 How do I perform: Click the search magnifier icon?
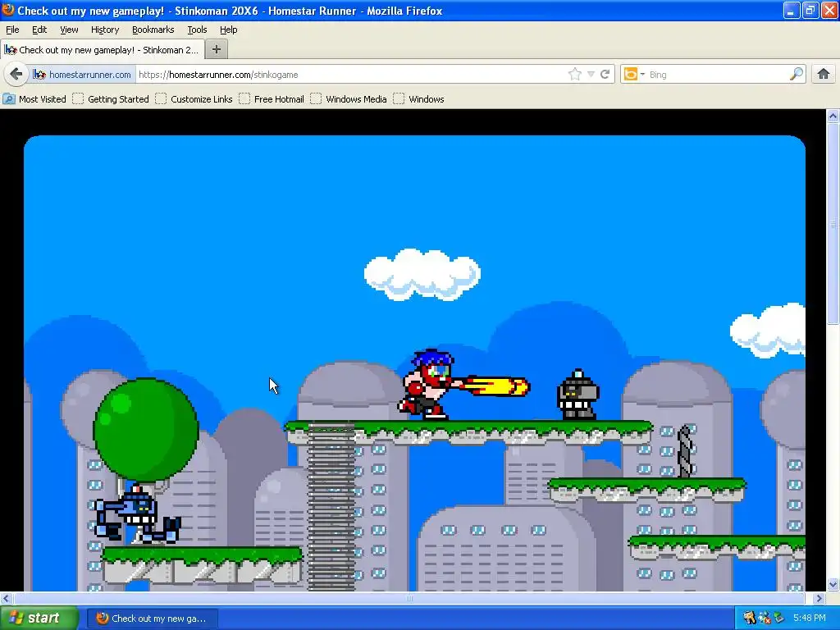point(797,74)
